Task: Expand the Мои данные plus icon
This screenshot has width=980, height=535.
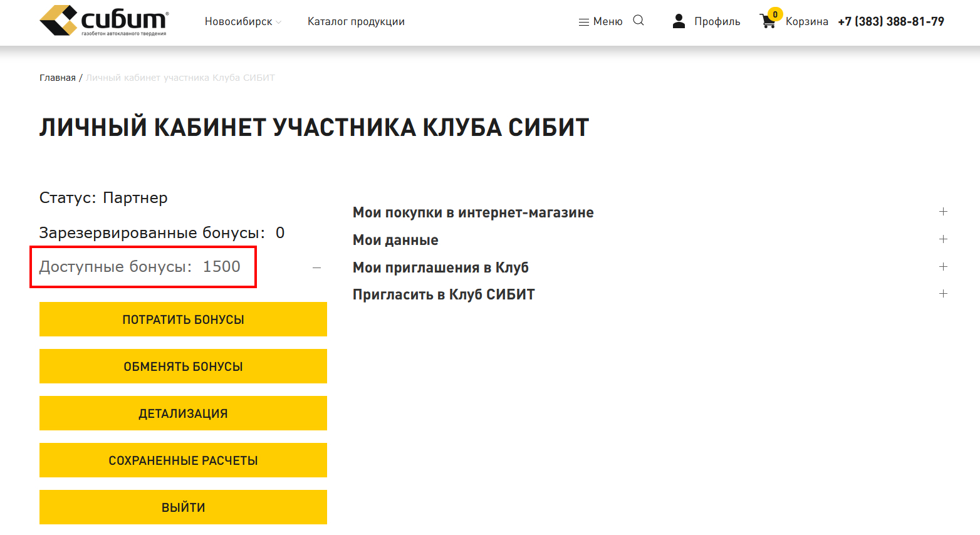Action: pos(943,239)
